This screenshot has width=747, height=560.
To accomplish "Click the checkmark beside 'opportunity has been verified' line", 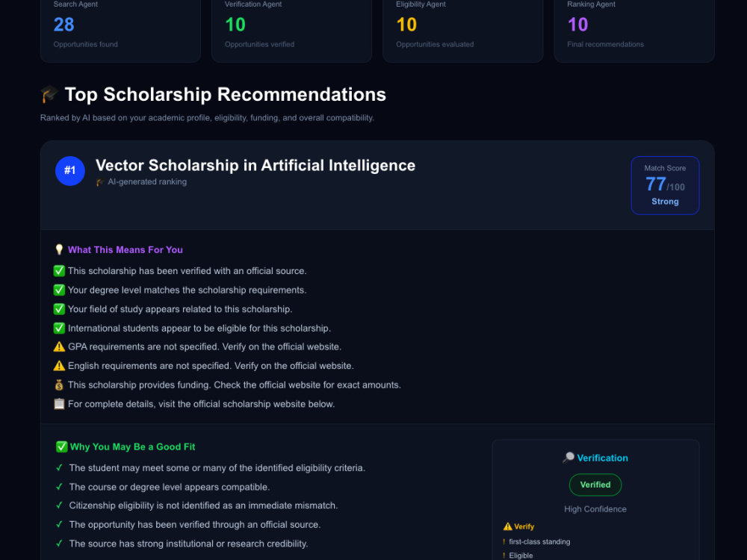I will point(59,524).
